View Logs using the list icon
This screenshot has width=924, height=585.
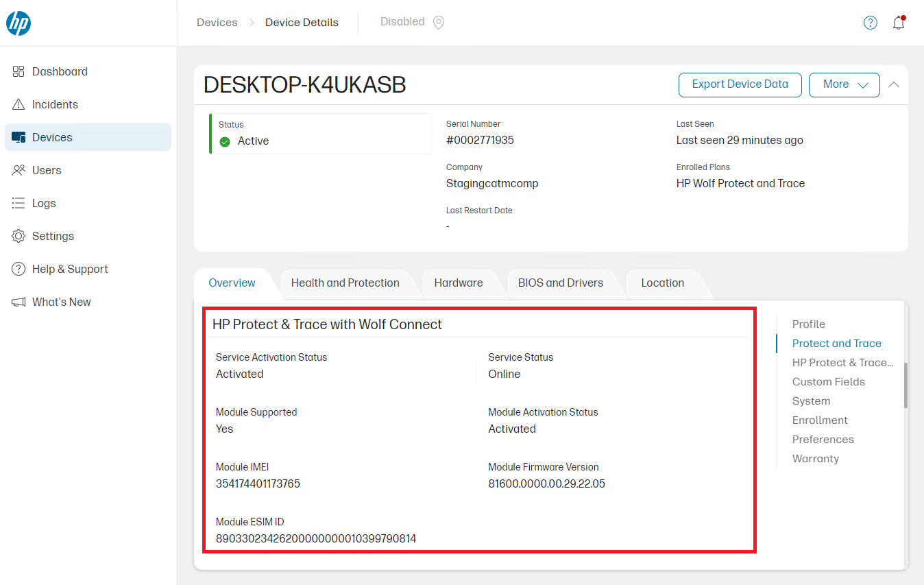tap(18, 203)
